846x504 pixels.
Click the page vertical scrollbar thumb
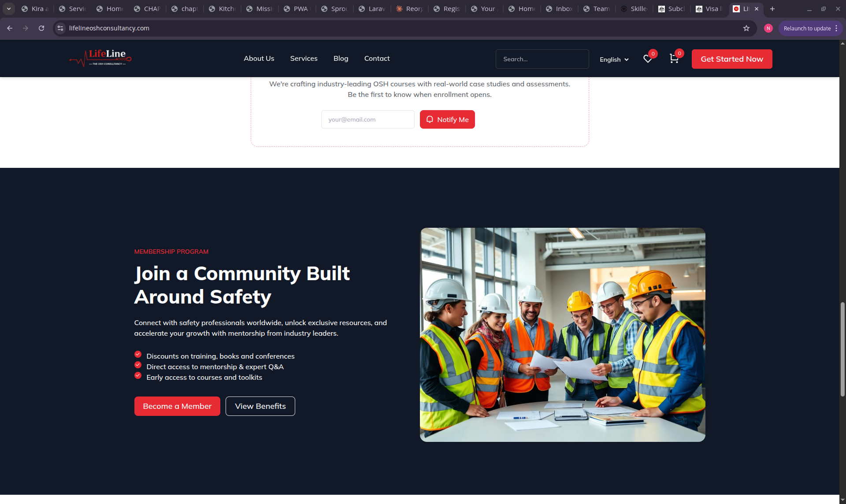842,349
